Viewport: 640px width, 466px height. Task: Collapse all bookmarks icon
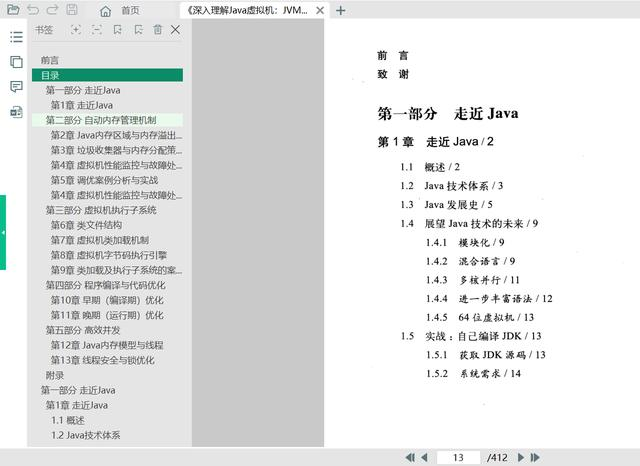point(97,29)
